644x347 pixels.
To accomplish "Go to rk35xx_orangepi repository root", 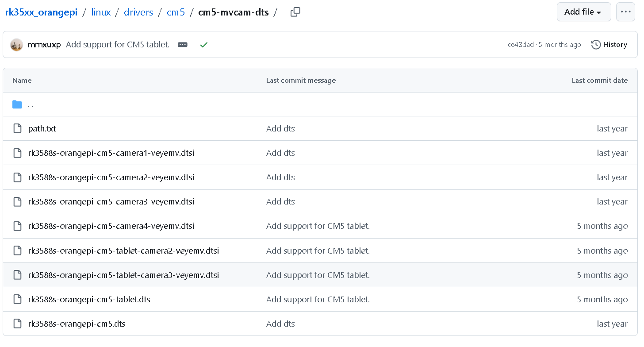I will pyautogui.click(x=41, y=12).
